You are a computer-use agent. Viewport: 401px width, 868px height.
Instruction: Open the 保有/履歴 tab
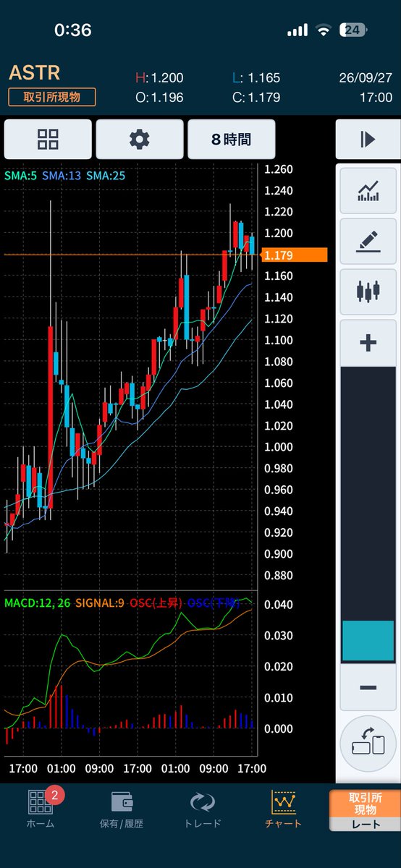(x=121, y=809)
